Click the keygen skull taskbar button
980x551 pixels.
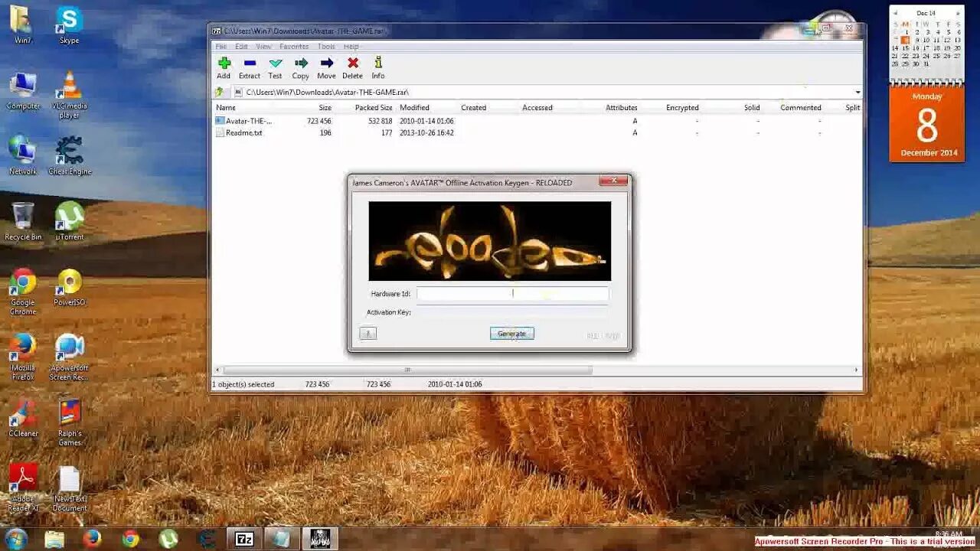coord(320,539)
